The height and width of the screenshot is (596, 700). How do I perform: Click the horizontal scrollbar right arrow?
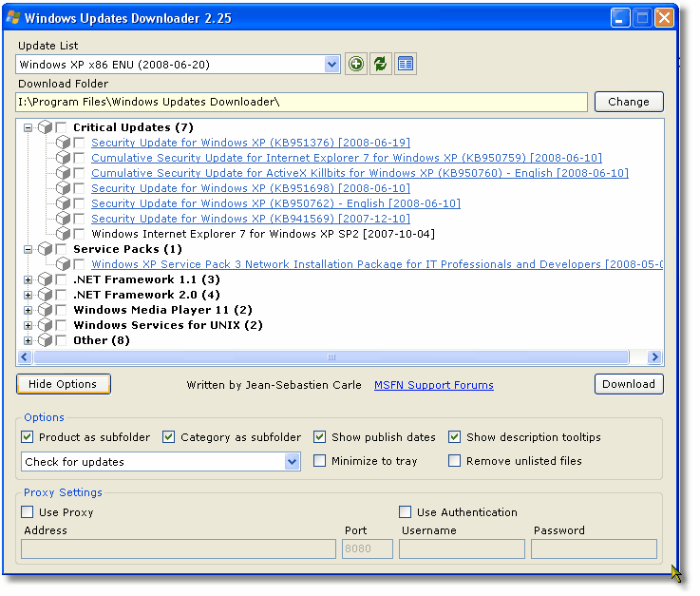coord(654,357)
